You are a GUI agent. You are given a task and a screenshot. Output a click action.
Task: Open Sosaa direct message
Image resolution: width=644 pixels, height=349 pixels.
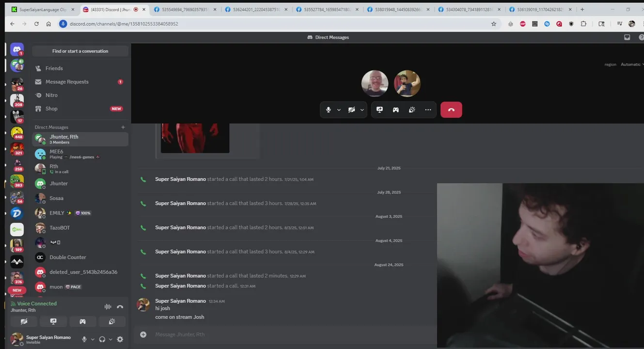[80, 198]
